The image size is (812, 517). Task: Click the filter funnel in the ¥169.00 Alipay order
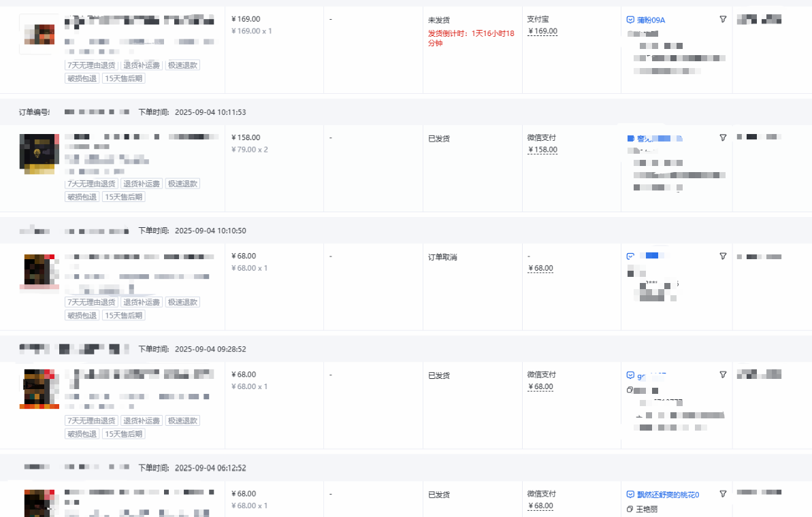click(723, 20)
